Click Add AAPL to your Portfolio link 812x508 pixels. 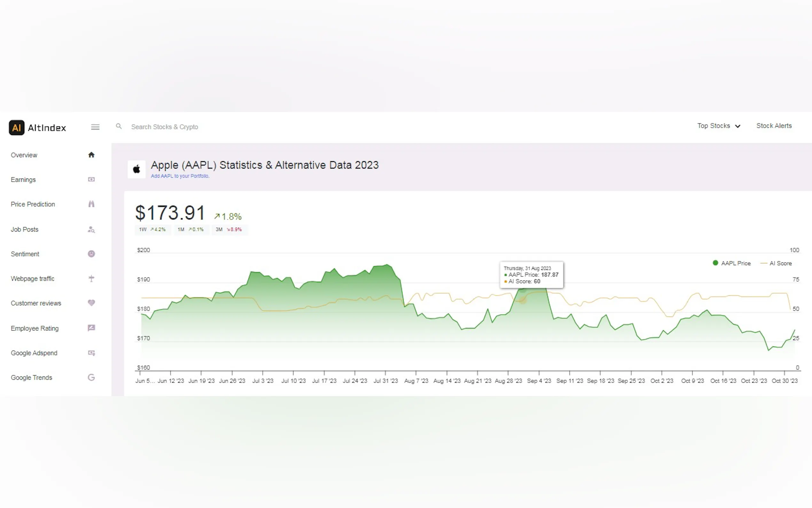180,176
